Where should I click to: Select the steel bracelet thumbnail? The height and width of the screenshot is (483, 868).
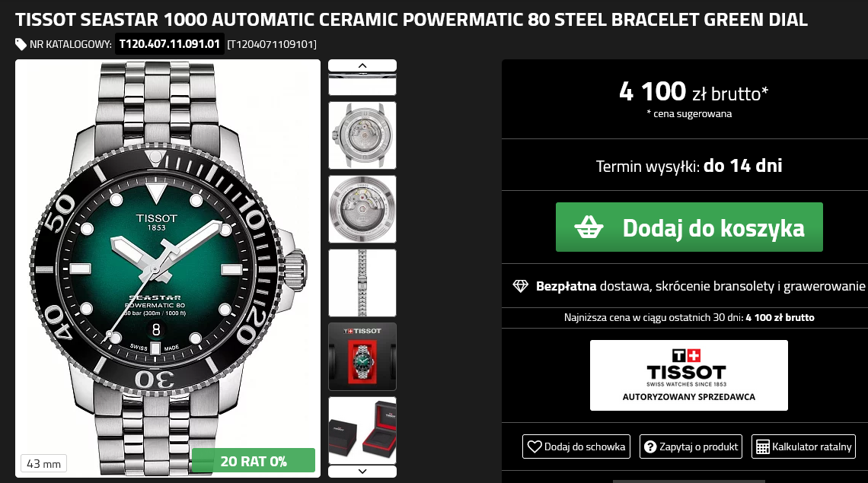(x=362, y=283)
